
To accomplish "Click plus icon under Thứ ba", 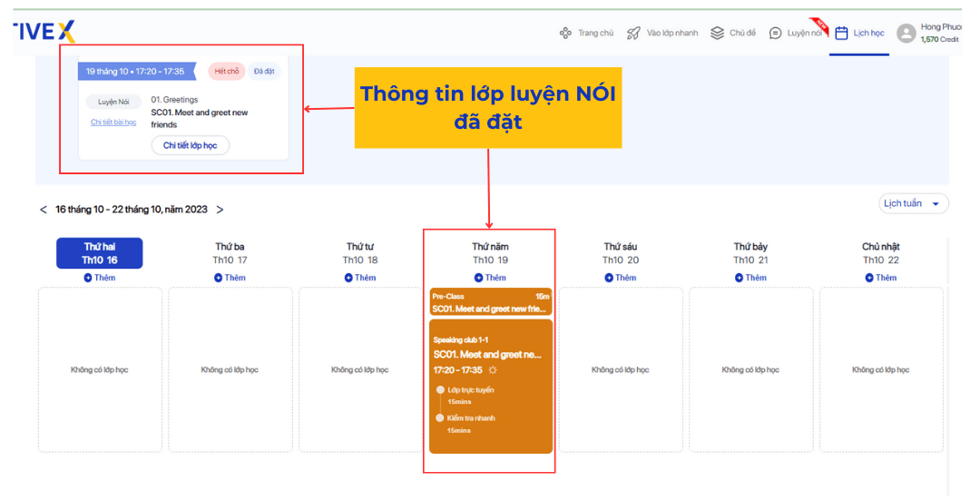I will click(218, 278).
